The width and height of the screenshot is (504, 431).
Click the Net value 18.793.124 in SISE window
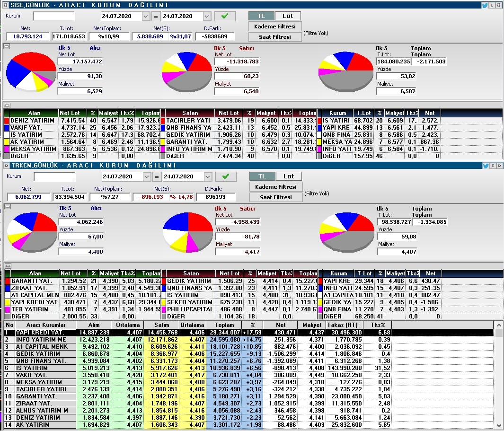(27, 36)
